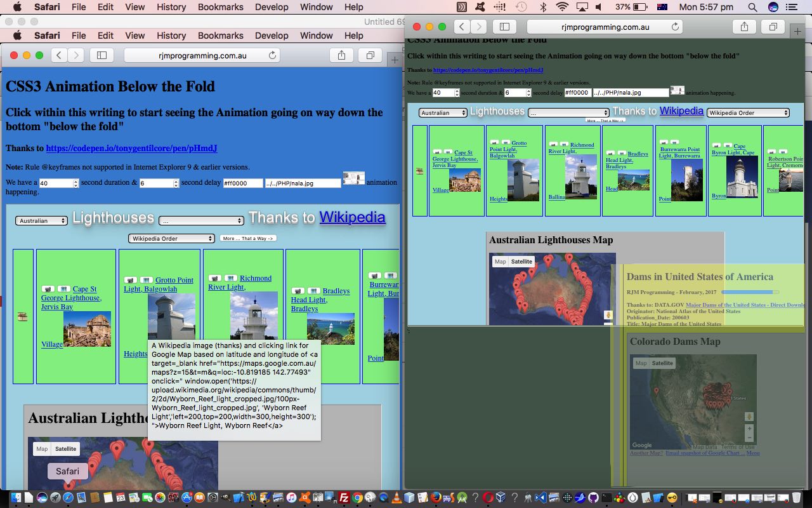Open the '...' lighthouse dropdown in the right window
The width and height of the screenshot is (812, 508).
568,113
